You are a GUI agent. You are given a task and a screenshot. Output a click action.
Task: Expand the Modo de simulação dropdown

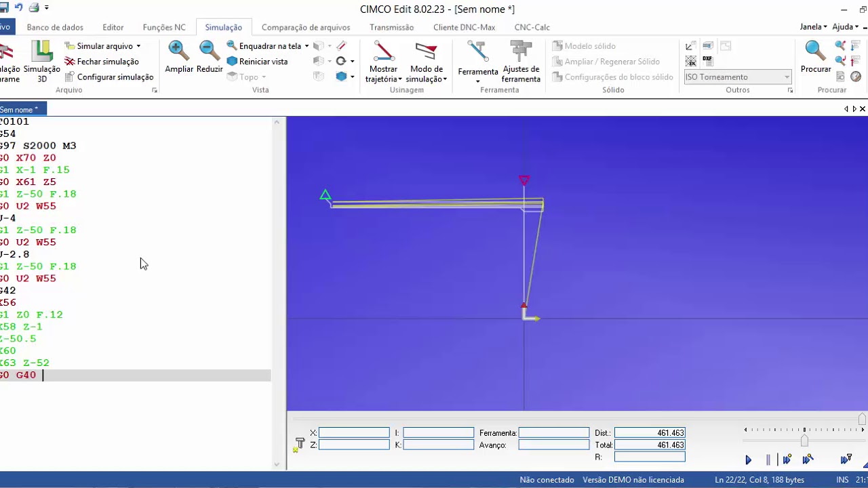(x=445, y=79)
